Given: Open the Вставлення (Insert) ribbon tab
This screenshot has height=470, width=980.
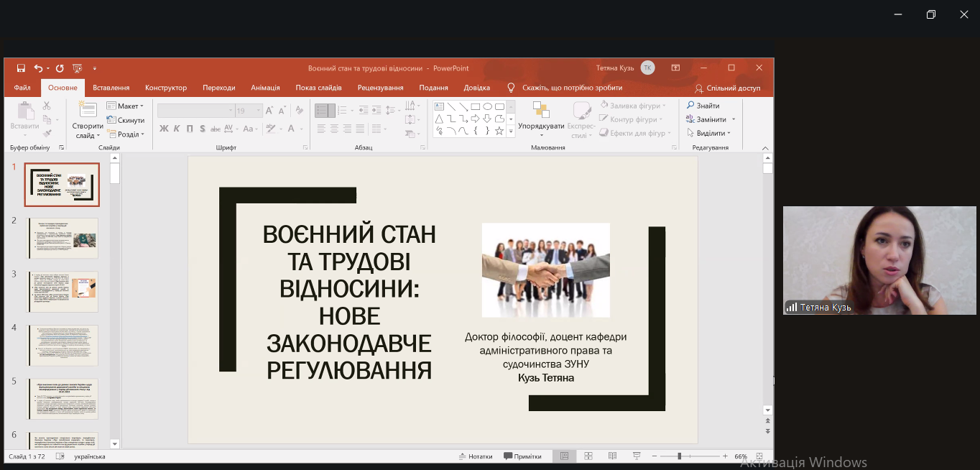Looking at the screenshot, I should [111, 88].
